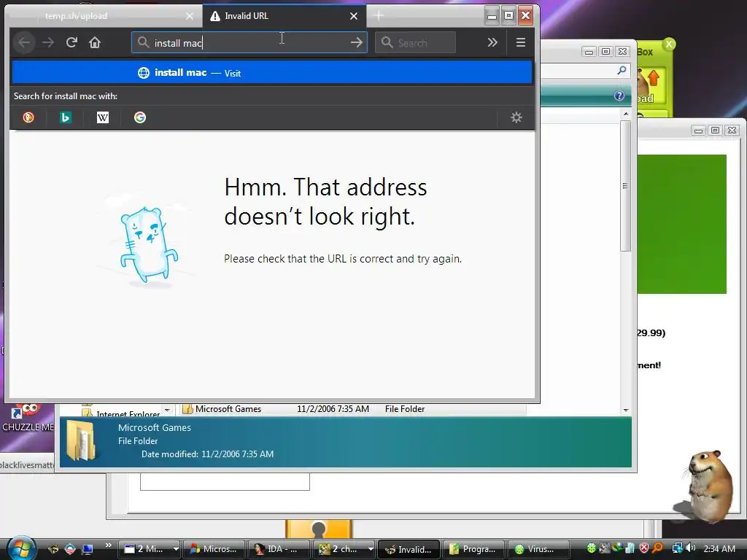Click the browser Search box

tap(415, 43)
